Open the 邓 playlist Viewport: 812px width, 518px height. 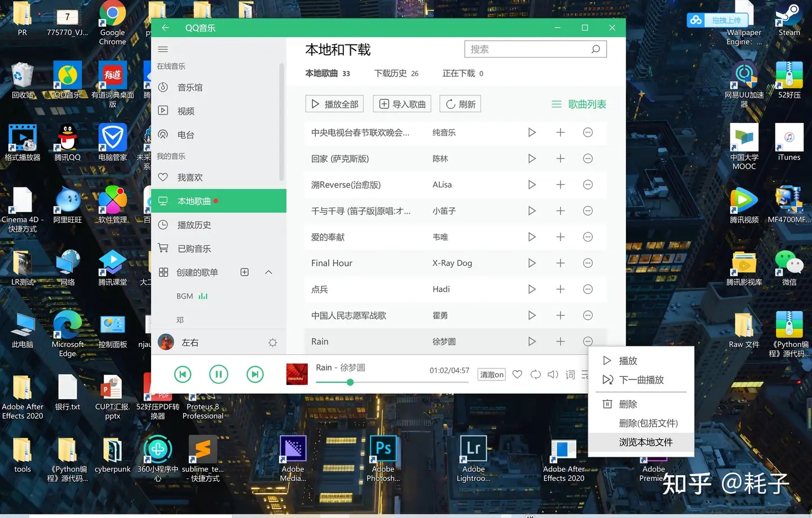click(x=180, y=320)
